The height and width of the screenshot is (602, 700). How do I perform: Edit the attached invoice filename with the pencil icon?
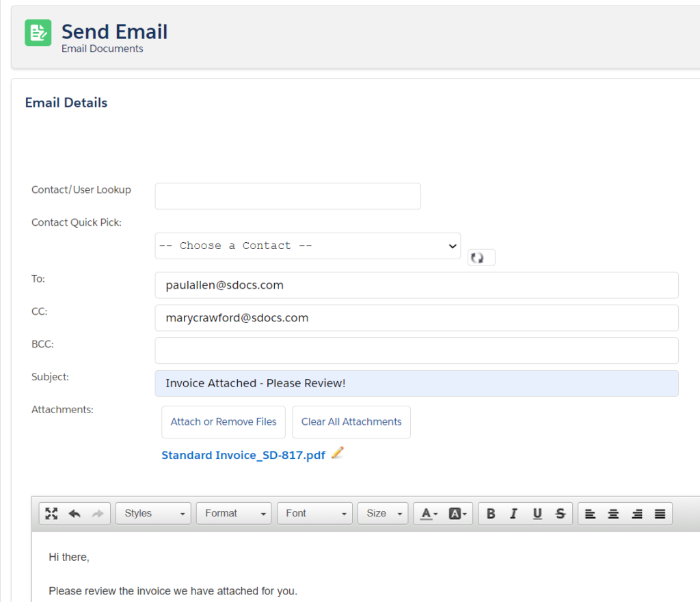click(x=337, y=453)
